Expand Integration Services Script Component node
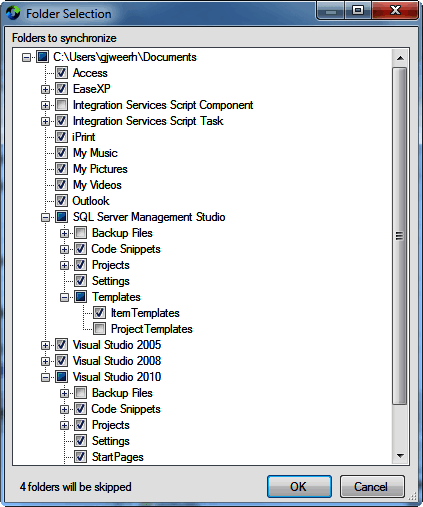The image size is (423, 507). point(45,105)
